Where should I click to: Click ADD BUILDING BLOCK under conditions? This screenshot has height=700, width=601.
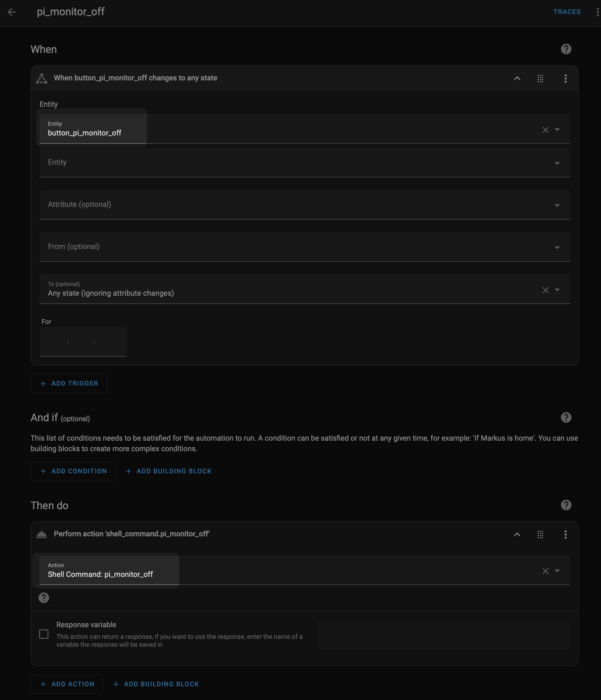point(169,471)
